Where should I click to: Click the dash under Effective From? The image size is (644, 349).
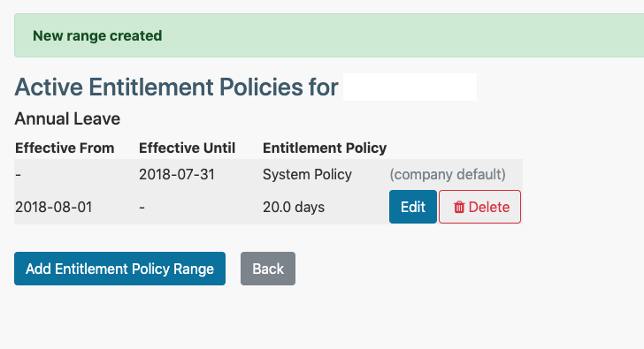pos(18,175)
